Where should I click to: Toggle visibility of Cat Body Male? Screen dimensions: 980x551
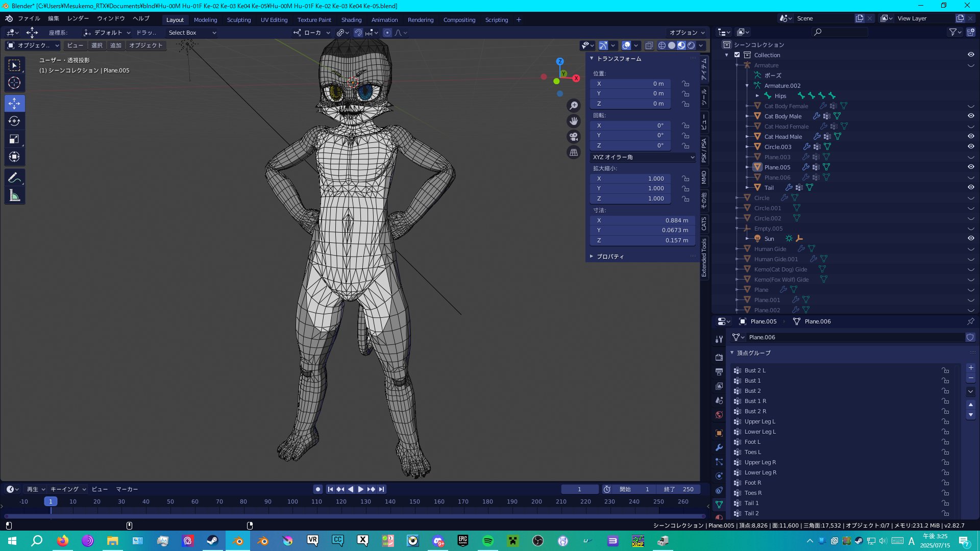pyautogui.click(x=971, y=116)
